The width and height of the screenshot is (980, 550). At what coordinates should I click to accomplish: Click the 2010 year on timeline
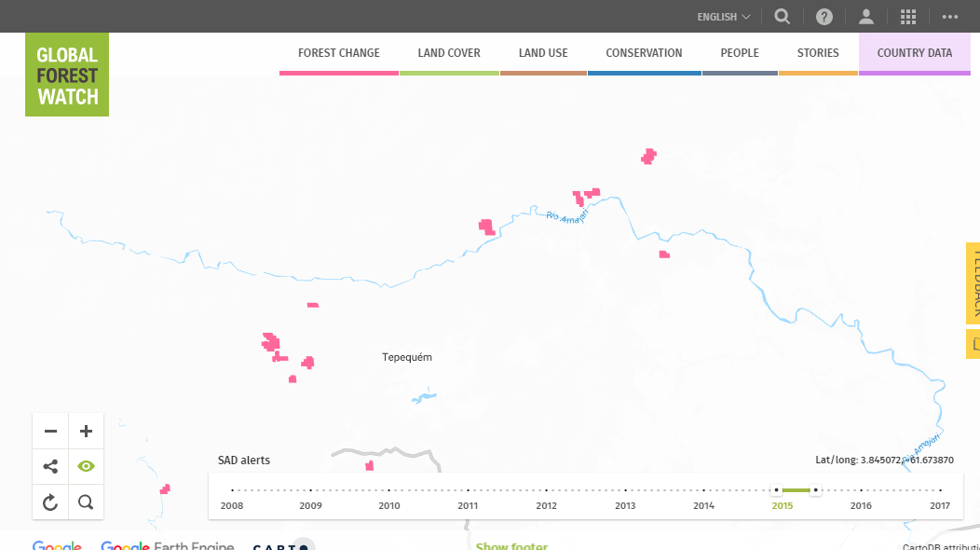coord(388,505)
